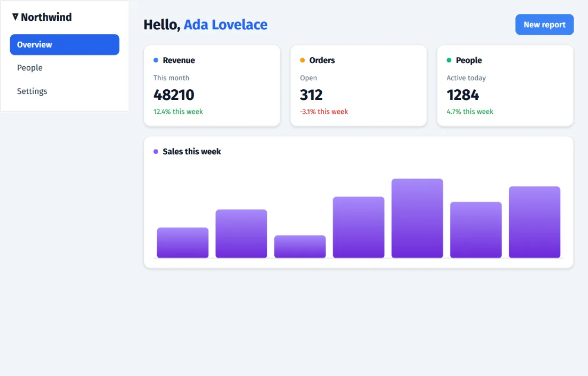Screen dimensions: 588x376
Task: Select the Revenue card title
Action: (179, 60)
